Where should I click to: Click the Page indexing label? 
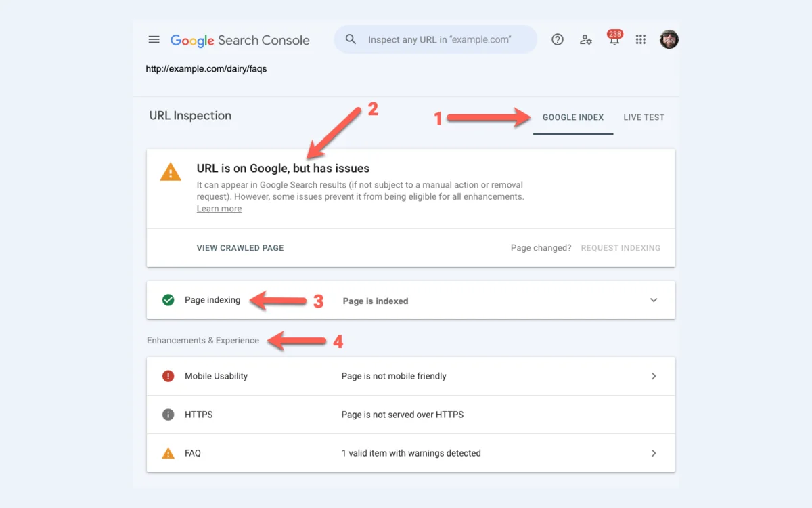click(212, 300)
